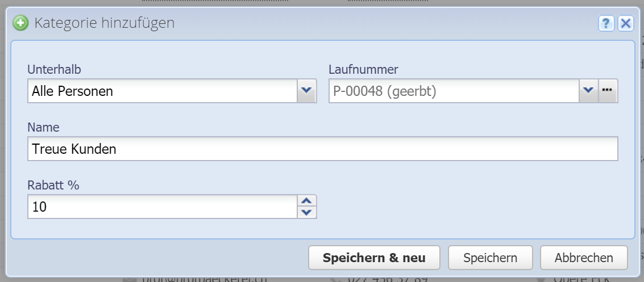Open the Laufnummer ellipsis options button

[x=608, y=91]
